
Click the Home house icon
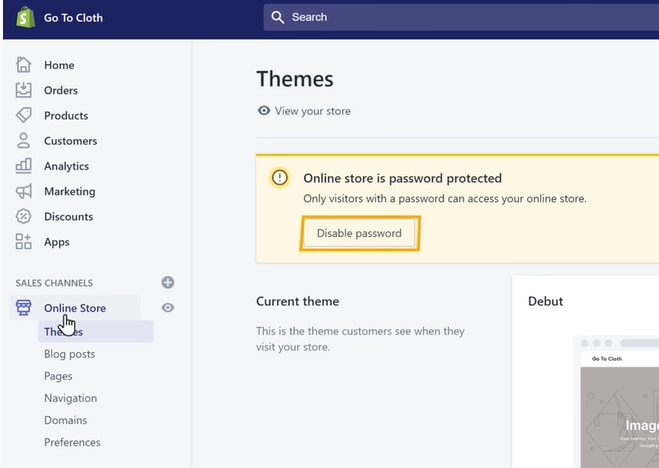[24, 65]
